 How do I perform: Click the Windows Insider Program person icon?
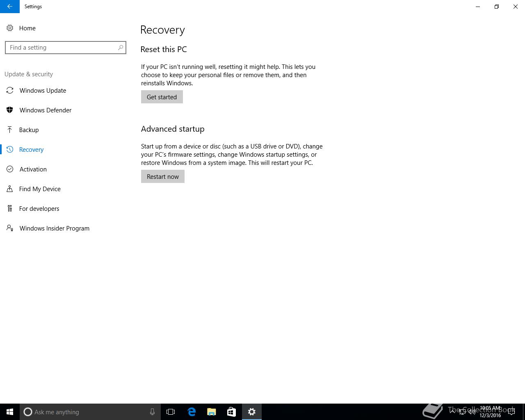pos(10,228)
